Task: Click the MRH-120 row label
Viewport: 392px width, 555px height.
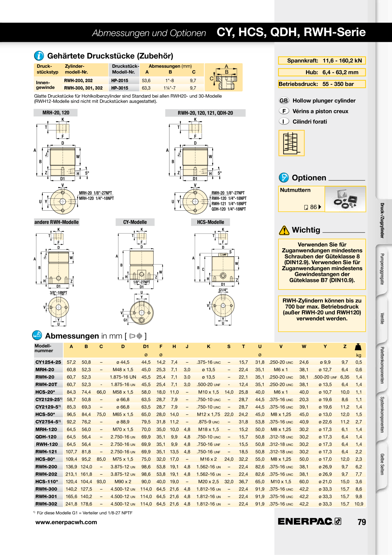Action: point(46,429)
